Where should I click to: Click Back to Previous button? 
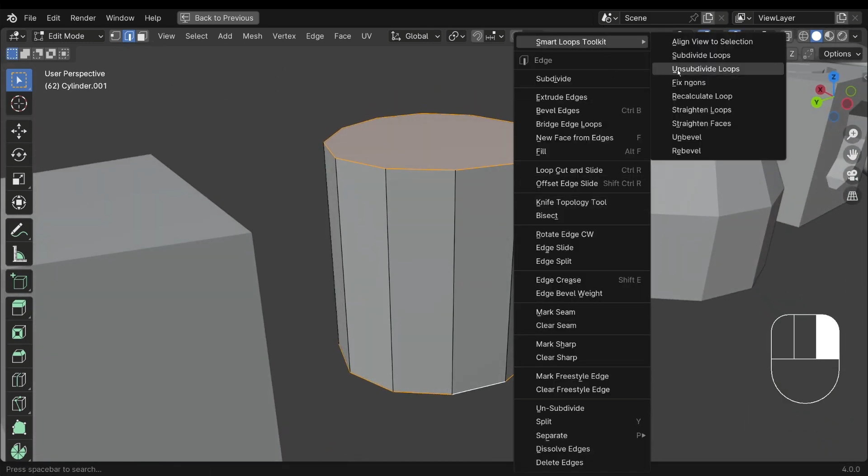click(x=218, y=18)
